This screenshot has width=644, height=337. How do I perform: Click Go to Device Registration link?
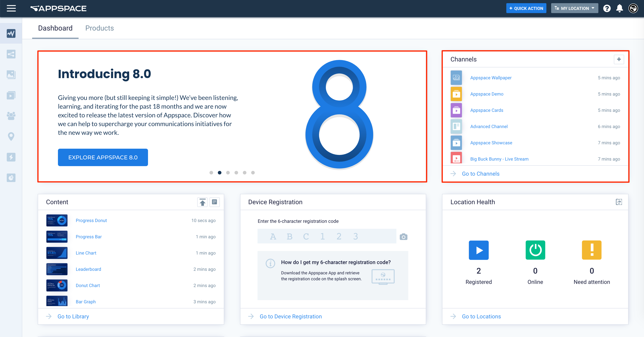[291, 316]
